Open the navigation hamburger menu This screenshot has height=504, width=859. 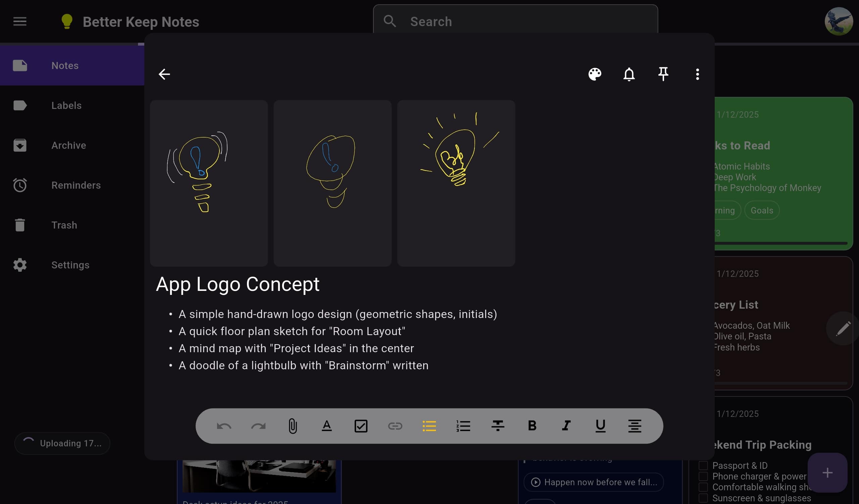[x=19, y=21]
